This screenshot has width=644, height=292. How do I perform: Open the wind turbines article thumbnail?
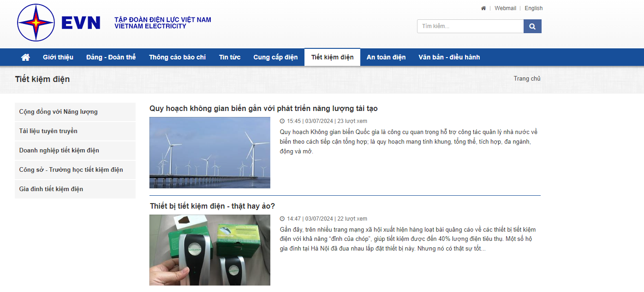pyautogui.click(x=210, y=152)
